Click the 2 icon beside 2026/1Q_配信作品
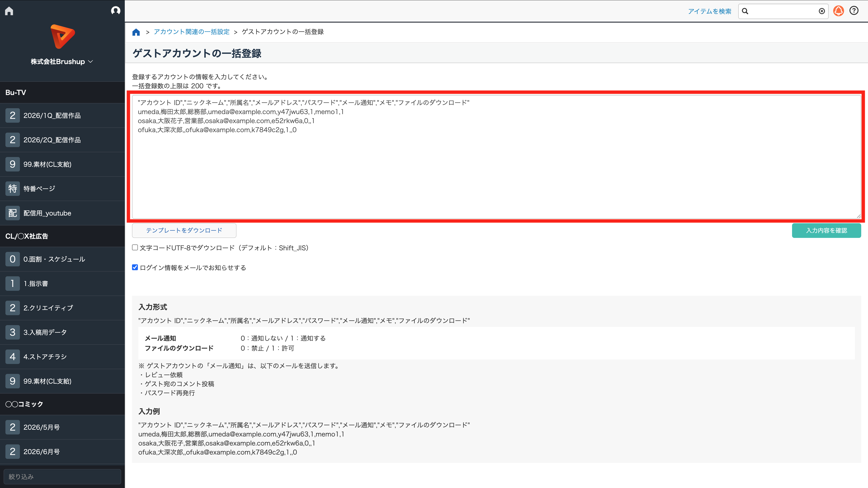This screenshot has width=868, height=488. click(12, 115)
